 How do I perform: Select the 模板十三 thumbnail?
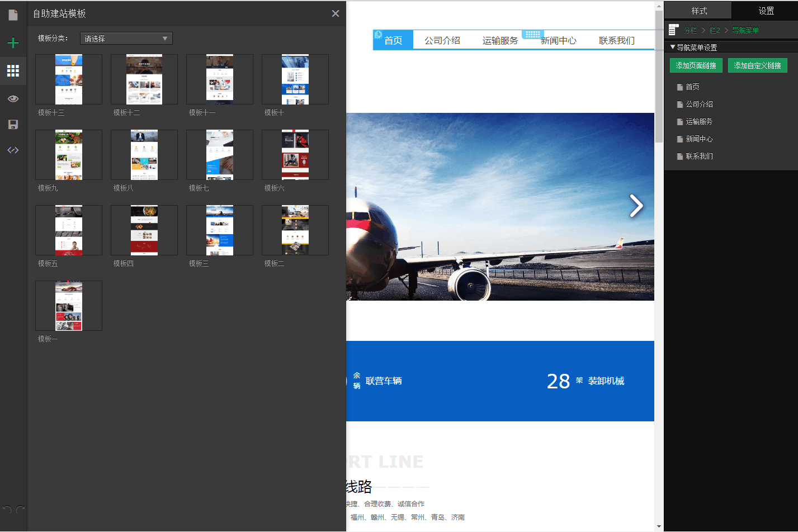click(x=69, y=79)
